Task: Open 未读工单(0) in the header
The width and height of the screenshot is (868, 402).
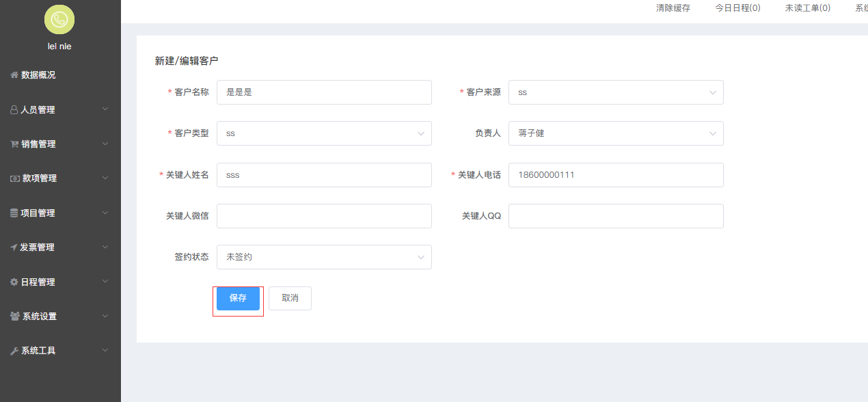Action: coord(808,8)
